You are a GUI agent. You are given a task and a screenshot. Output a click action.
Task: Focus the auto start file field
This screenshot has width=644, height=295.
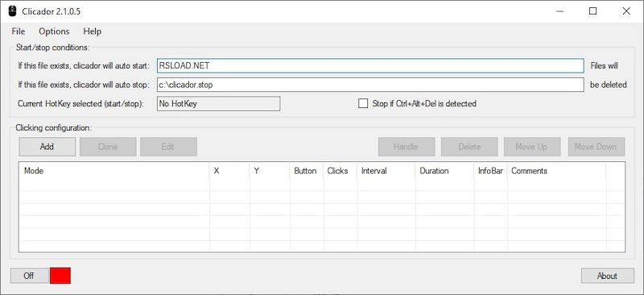[x=370, y=65]
